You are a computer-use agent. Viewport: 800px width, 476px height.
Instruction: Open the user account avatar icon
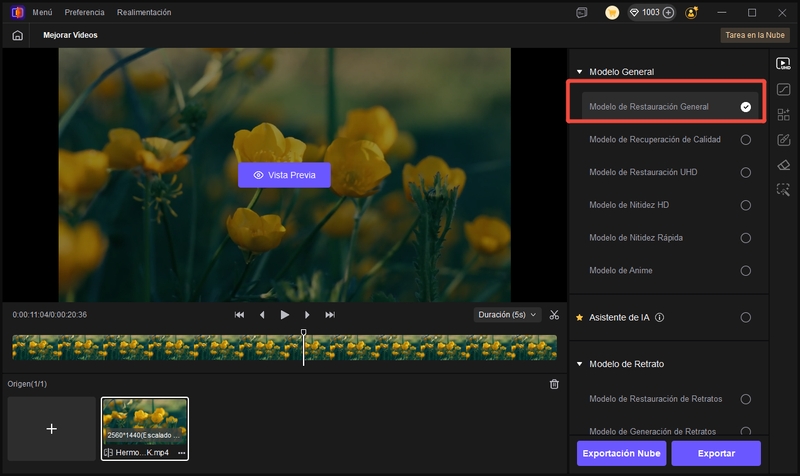pos(691,13)
